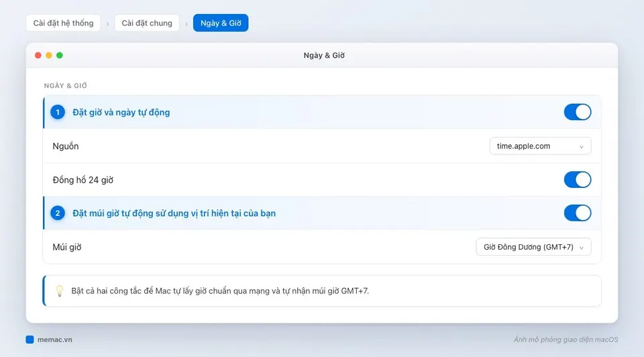
Task: Toggle the 'Đồng hồ 24 giờ' switch
Action: [x=577, y=180]
